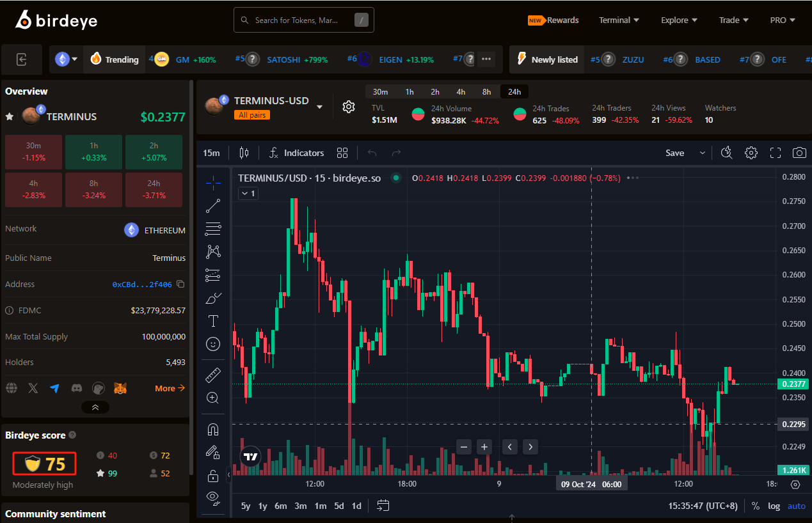Screen dimensions: 812x523
Task: Set chart range to 5y
Action: [246, 506]
